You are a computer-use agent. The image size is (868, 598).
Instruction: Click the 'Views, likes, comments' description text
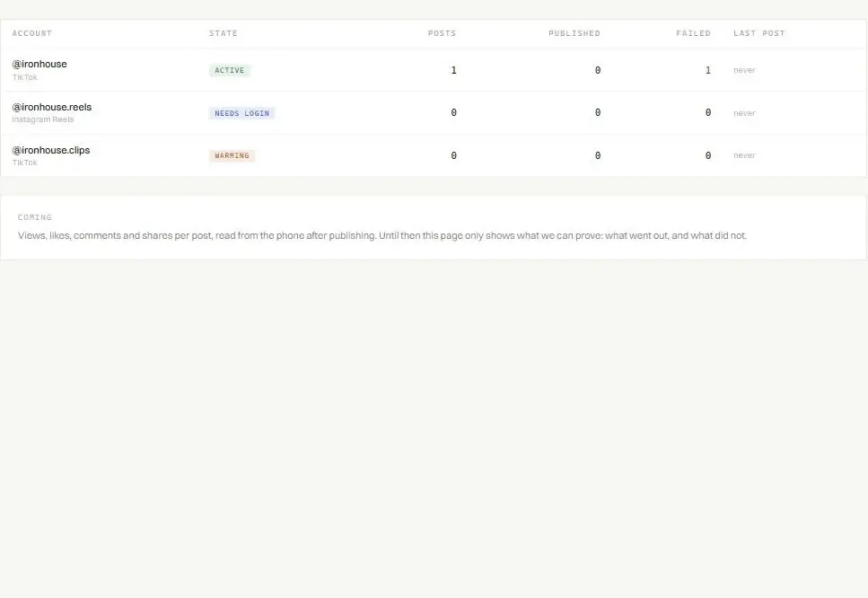(382, 235)
